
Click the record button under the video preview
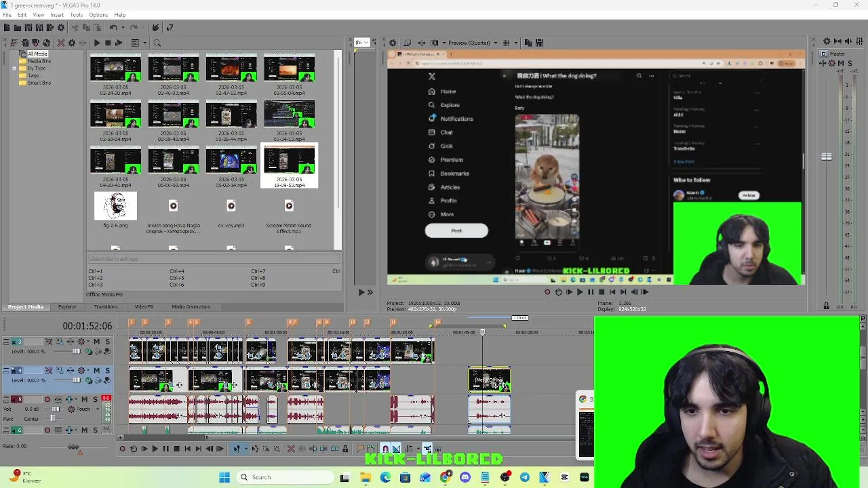[x=547, y=292]
